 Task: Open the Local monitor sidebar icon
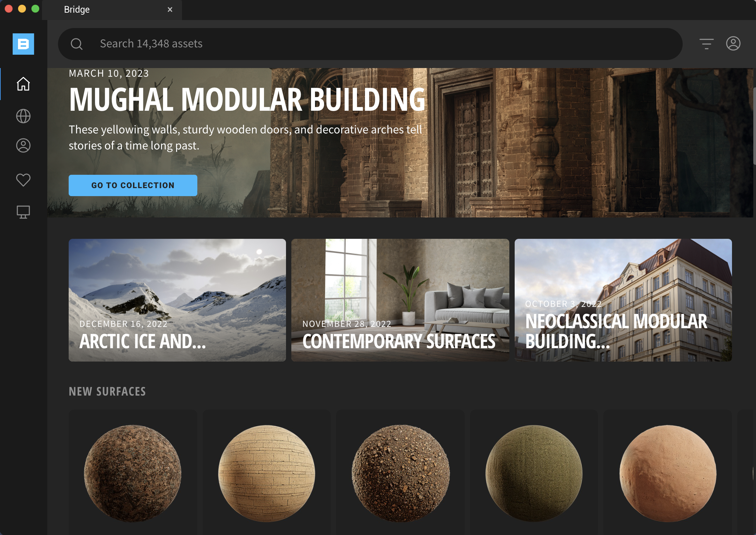click(x=23, y=212)
